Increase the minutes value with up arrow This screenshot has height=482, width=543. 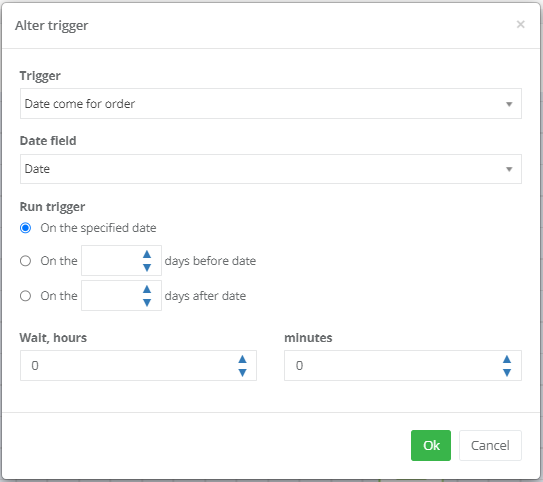507,359
